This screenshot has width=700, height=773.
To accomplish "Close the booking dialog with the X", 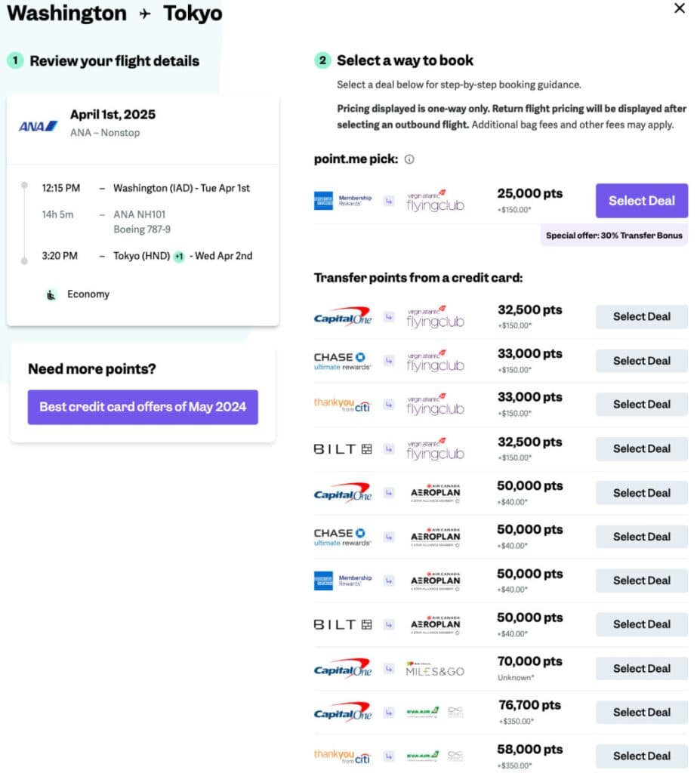I will (x=680, y=8).
